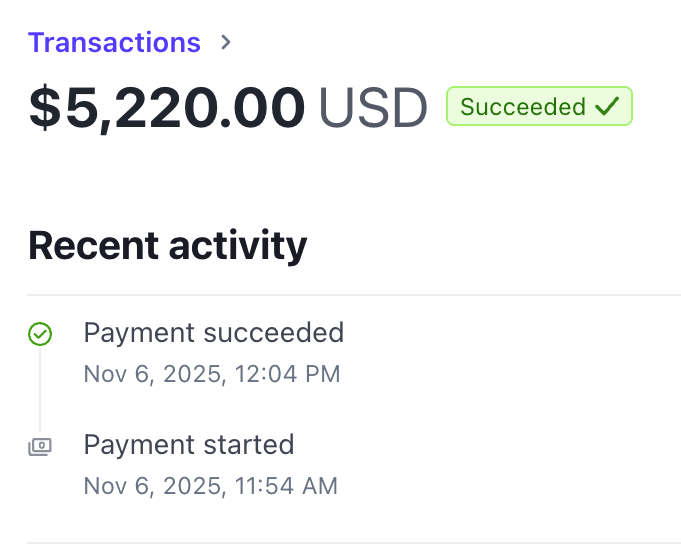Click the Recent activity heading
The width and height of the screenshot is (681, 544).
click(x=167, y=245)
